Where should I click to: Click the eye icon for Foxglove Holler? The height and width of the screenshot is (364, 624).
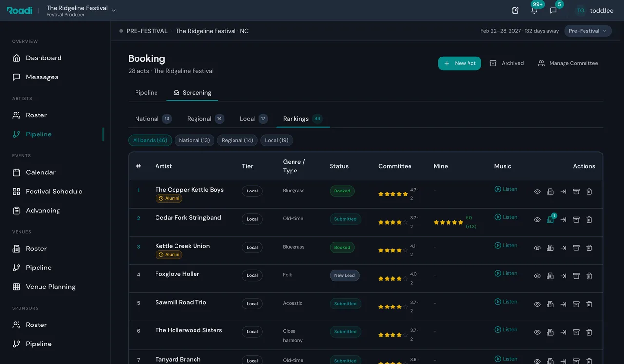537,276
